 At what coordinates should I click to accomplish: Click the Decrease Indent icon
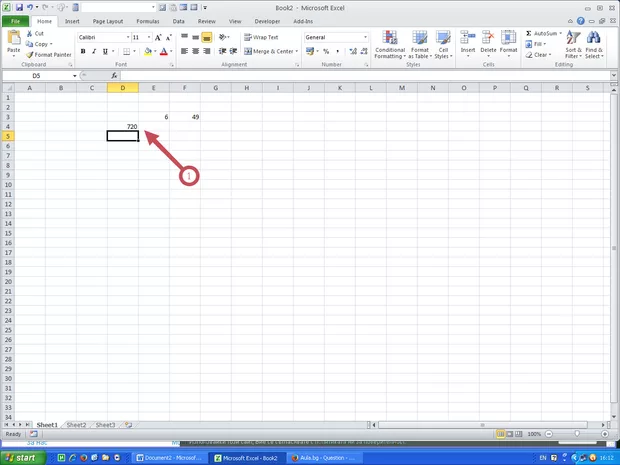point(223,51)
